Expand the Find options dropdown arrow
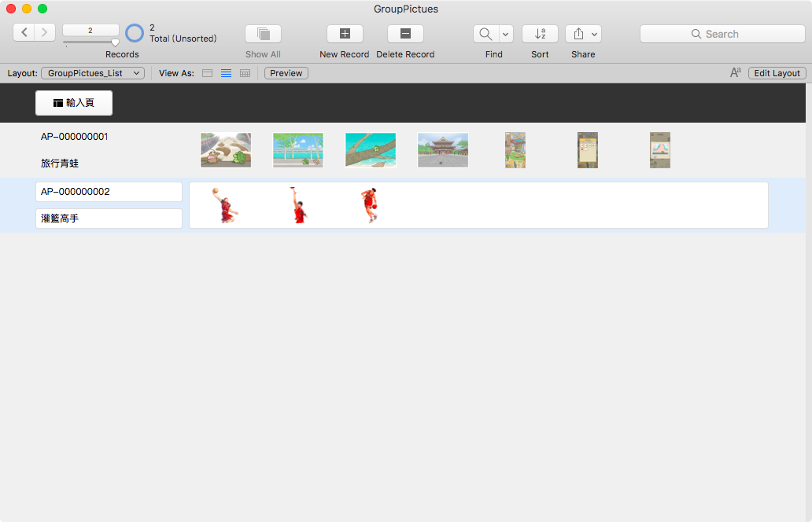 coord(505,34)
